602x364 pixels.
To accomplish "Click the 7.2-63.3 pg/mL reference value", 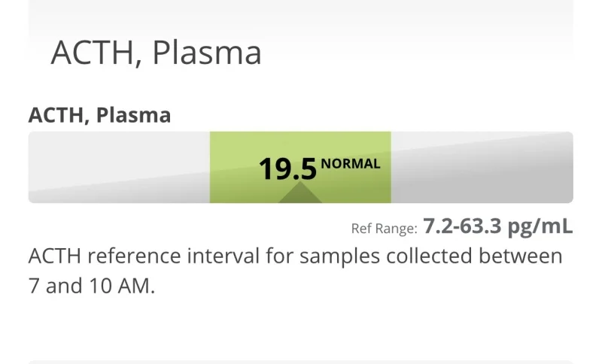I will (x=498, y=226).
